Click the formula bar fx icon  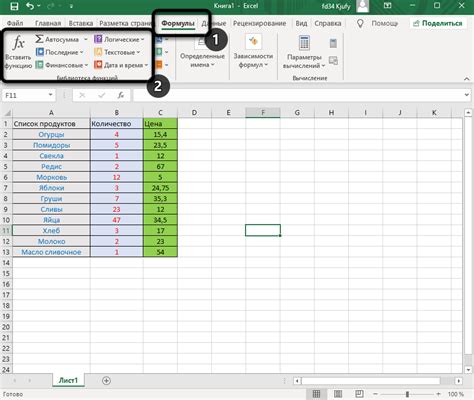[121, 96]
